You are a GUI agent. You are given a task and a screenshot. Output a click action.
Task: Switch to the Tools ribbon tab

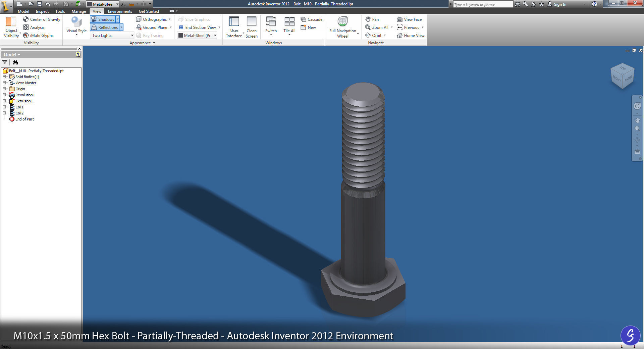click(60, 11)
